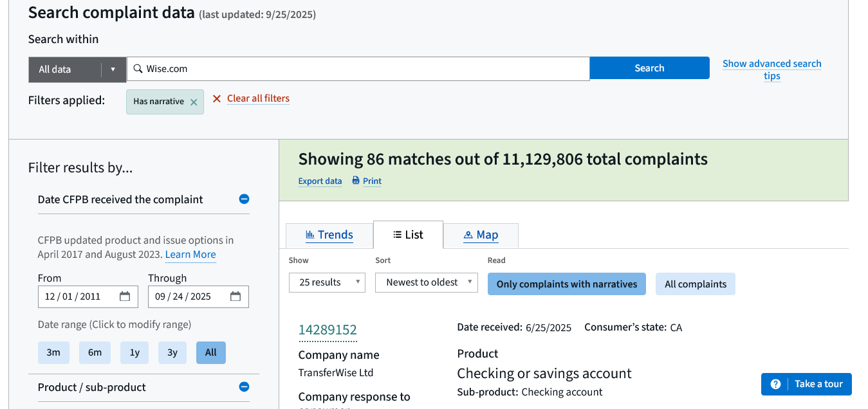Switch to All complaints view
Image resolution: width=868 pixels, height=409 pixels.
tap(695, 284)
